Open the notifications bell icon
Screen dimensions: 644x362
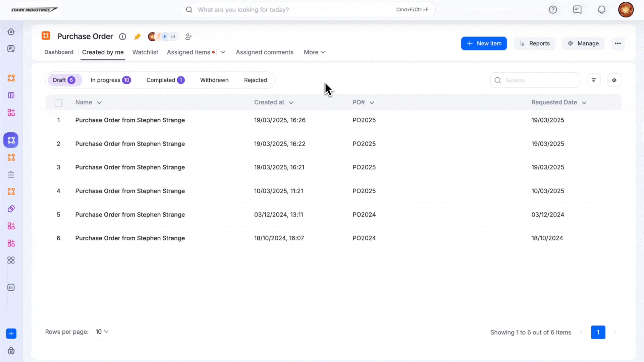click(602, 10)
